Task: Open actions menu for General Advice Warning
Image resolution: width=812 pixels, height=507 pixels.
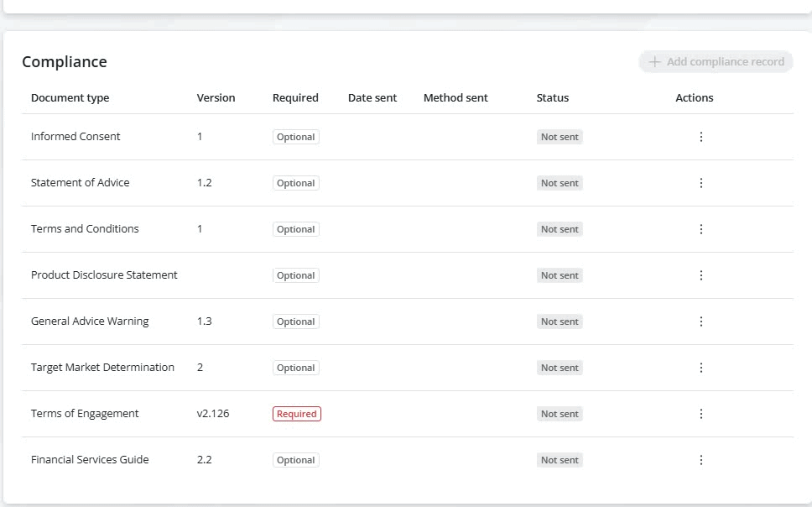Action: coord(701,321)
